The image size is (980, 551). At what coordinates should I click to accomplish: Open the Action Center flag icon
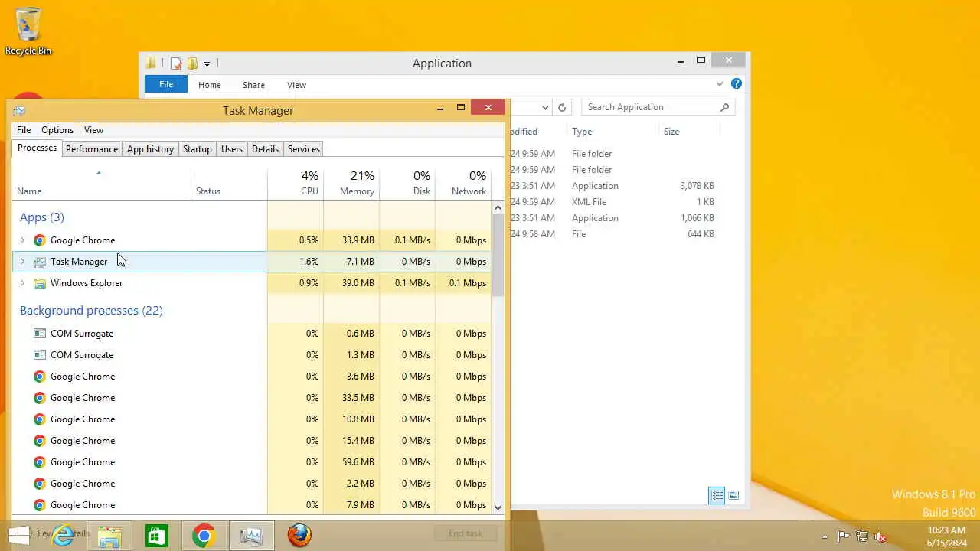843,536
